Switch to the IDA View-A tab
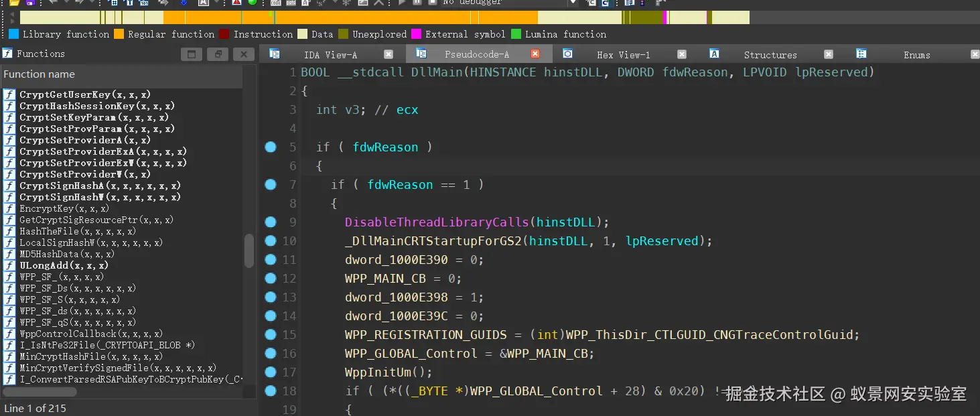 click(x=330, y=55)
